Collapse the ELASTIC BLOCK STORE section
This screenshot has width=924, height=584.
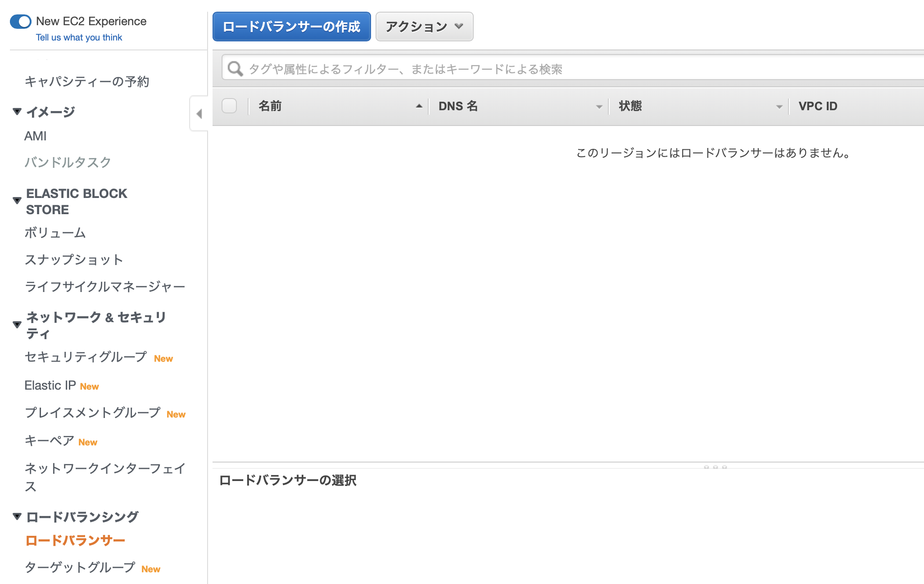coord(17,201)
